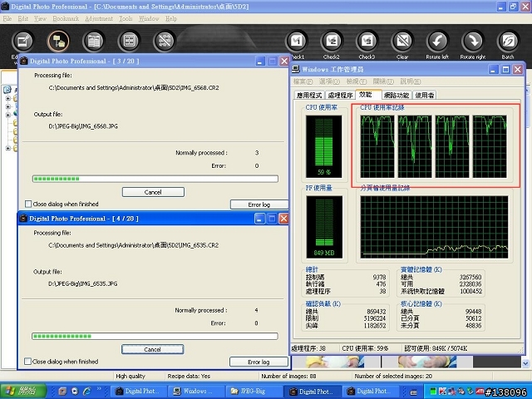Click Number of selected images: 20 status text

(393, 377)
